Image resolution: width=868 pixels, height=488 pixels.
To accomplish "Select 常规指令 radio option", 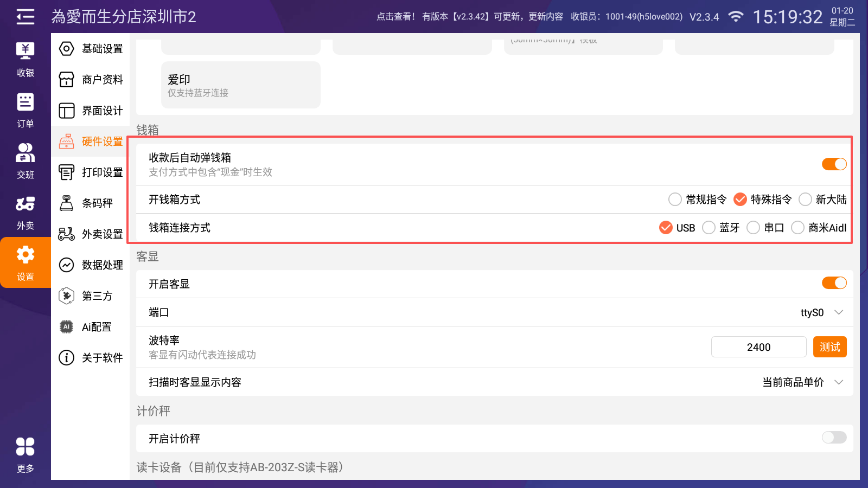I will [x=675, y=200].
